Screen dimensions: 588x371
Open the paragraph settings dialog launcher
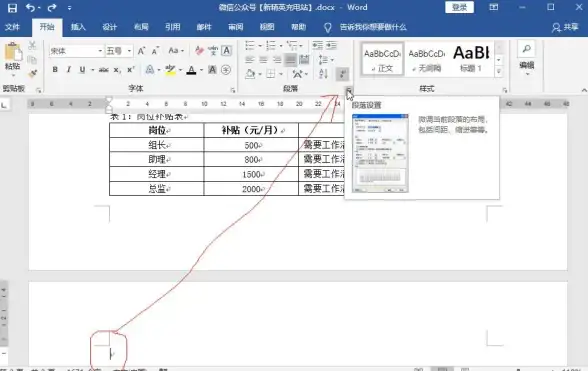click(348, 90)
